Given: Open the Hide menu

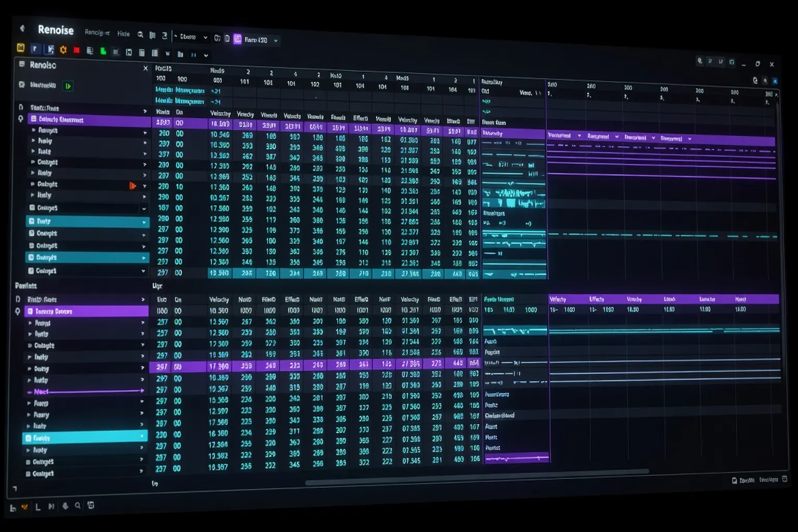Looking at the screenshot, I should [124, 34].
